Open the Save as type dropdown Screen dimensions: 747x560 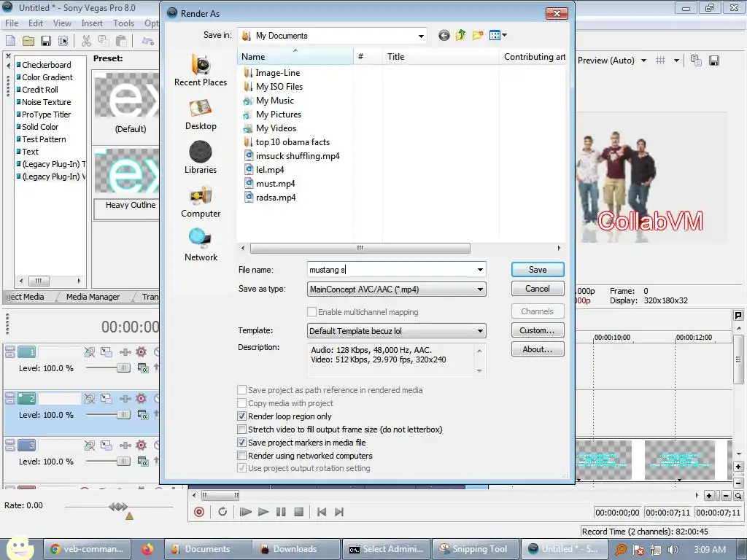click(x=480, y=289)
